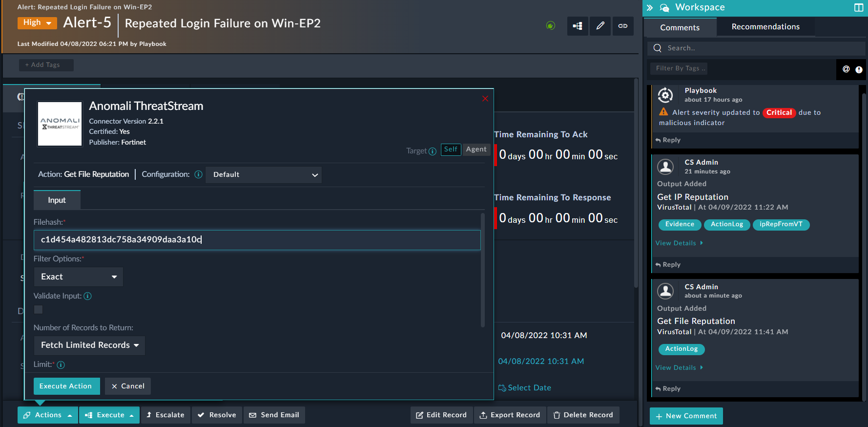The width and height of the screenshot is (868, 427).
Task: Switch to the Comments tab
Action: 680,27
